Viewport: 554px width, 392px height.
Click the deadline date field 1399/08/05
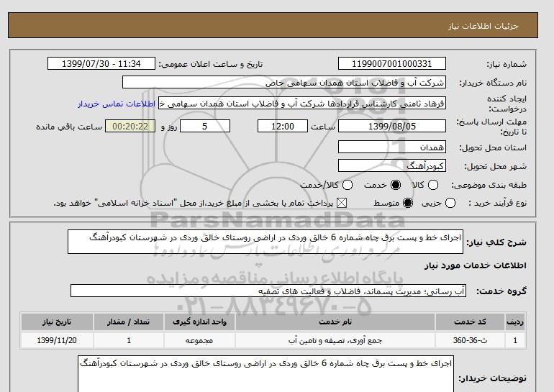(392, 127)
